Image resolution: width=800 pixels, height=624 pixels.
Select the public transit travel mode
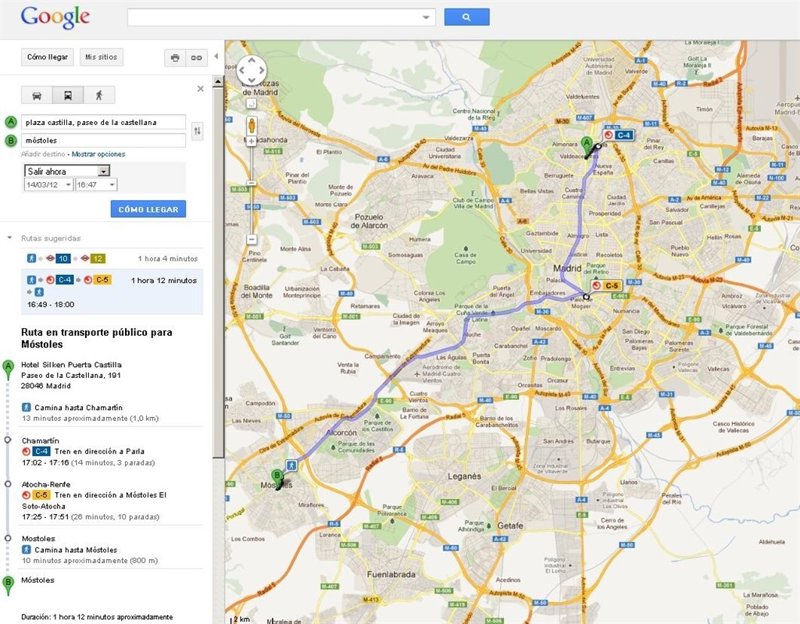coord(68,96)
